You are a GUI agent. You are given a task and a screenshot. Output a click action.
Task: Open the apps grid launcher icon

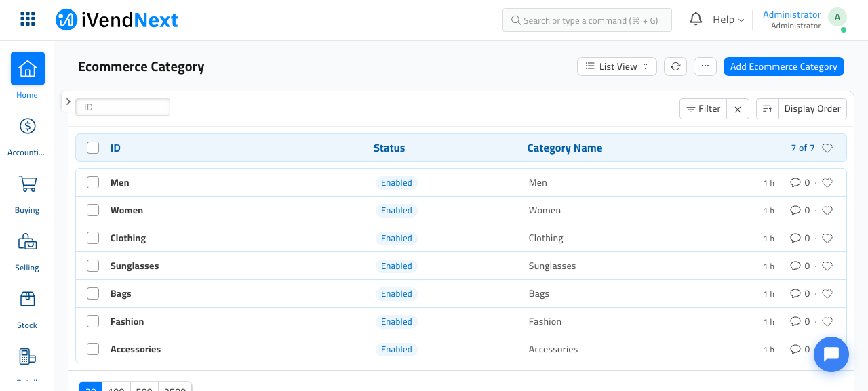[28, 19]
